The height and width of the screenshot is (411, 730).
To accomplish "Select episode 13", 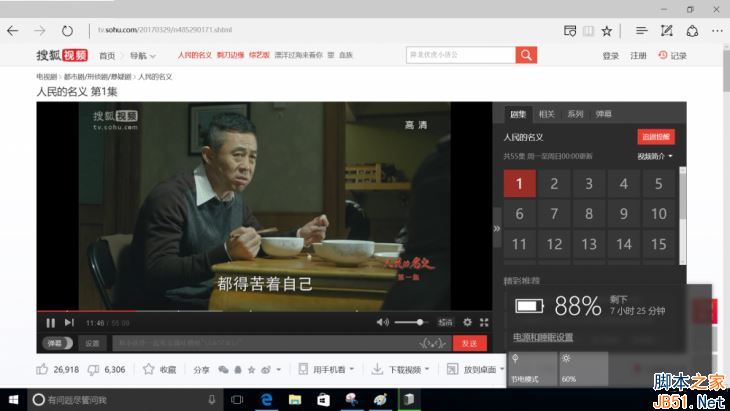I will point(589,244).
